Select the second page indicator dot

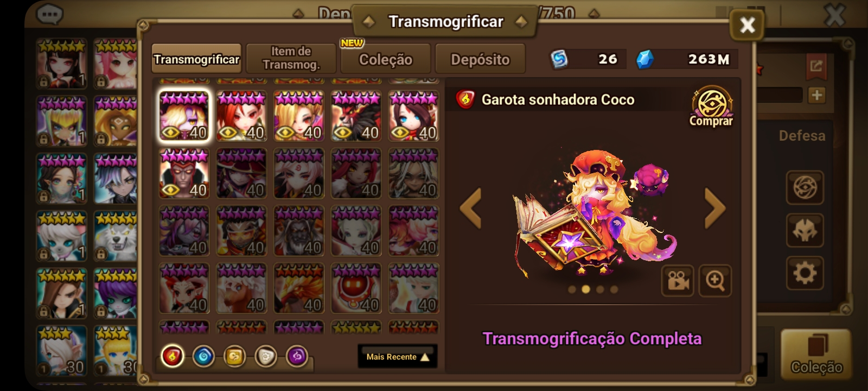[x=586, y=289]
